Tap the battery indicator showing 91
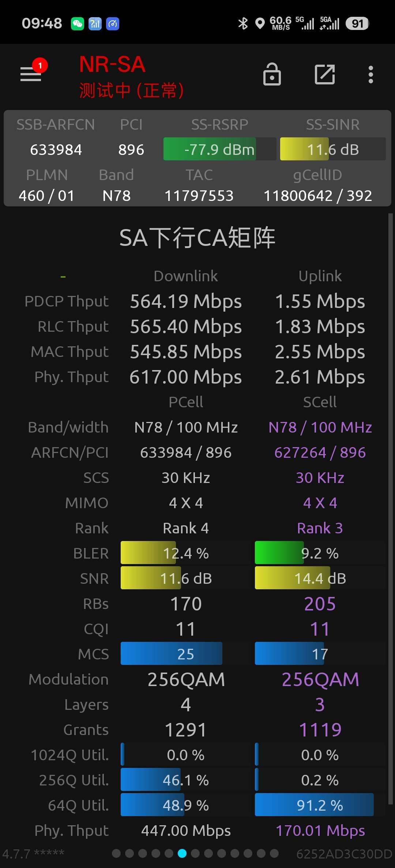395x868 pixels. [357, 24]
